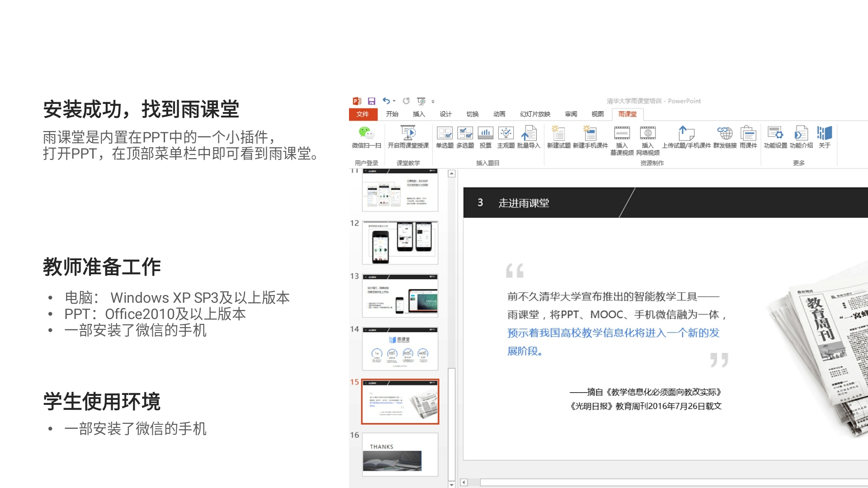The height and width of the screenshot is (488, 868).
Task: Select slide 13 thumbnail
Action: 400,296
